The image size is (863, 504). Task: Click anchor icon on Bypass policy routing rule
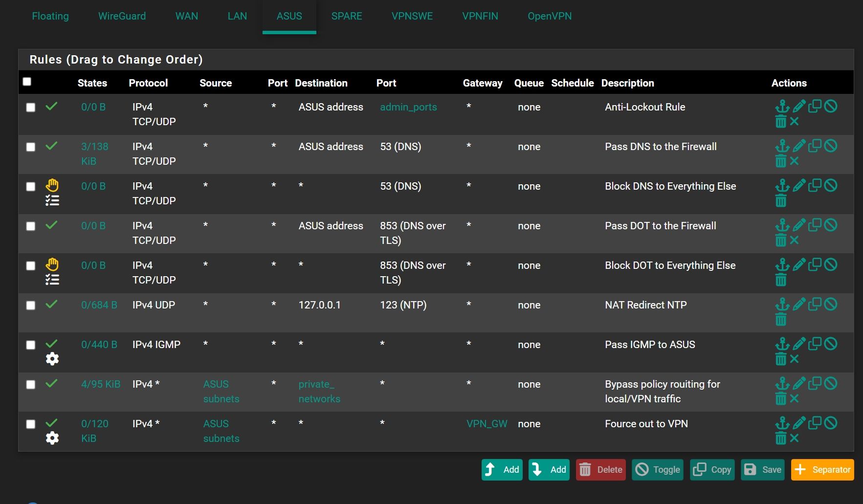coord(782,383)
